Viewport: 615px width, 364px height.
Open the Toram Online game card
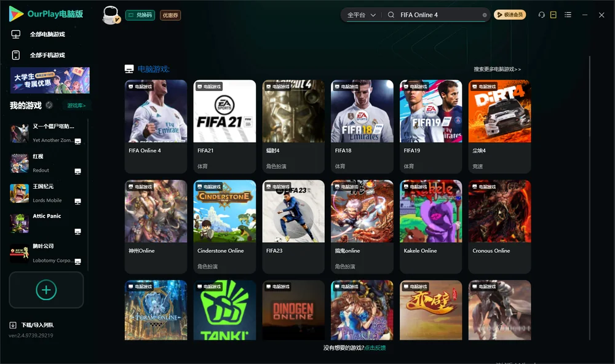156,311
